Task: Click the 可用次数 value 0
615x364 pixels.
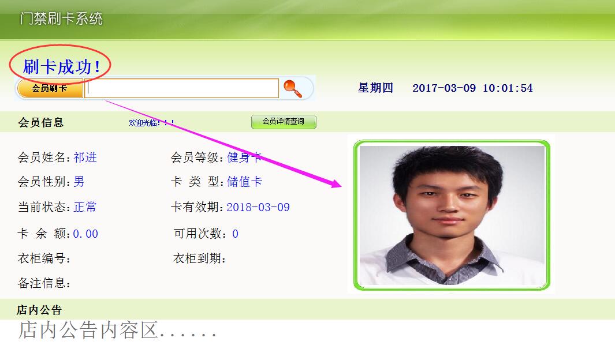Action: 236,234
